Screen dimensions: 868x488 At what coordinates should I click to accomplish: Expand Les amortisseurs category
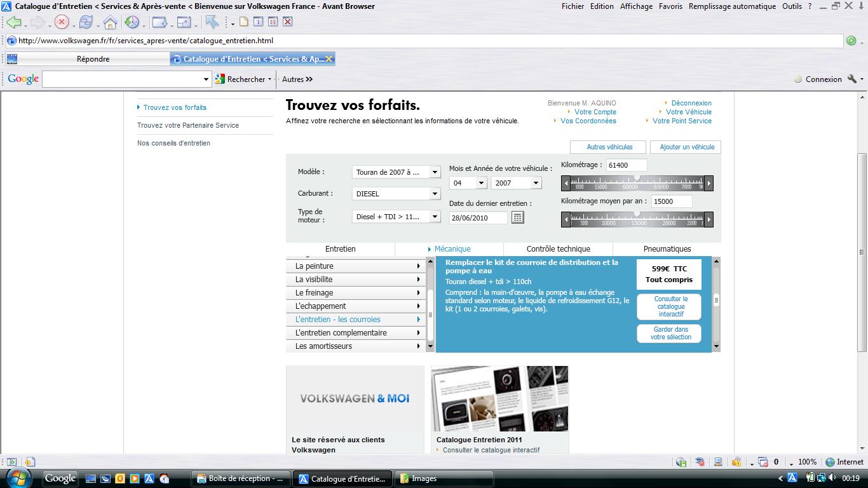(x=357, y=346)
